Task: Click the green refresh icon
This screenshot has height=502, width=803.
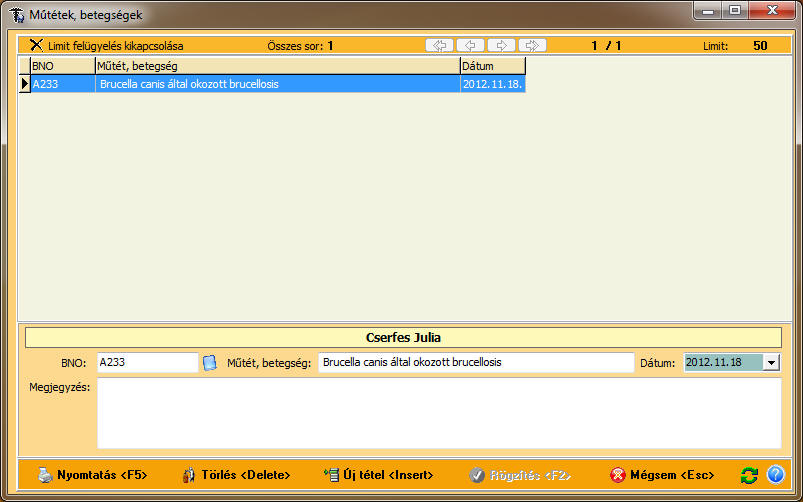Action: 749,475
